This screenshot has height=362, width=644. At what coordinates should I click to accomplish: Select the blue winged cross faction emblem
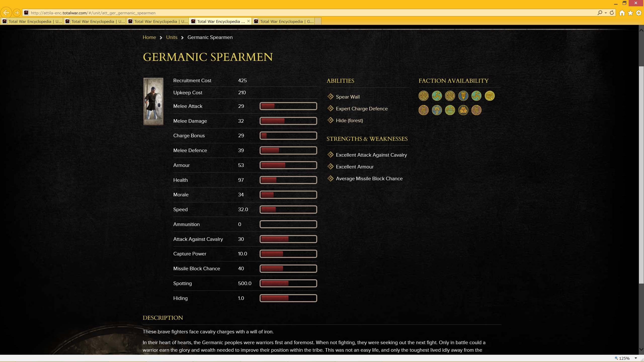437,110
